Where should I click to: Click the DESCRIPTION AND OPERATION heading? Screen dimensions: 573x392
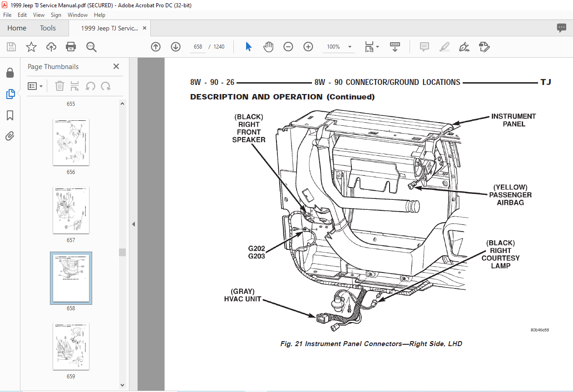tap(282, 97)
